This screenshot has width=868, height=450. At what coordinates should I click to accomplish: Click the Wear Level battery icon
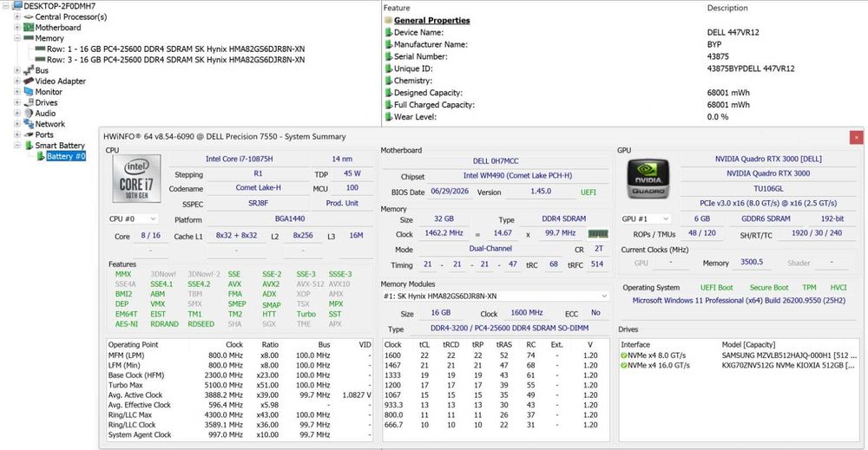point(389,117)
